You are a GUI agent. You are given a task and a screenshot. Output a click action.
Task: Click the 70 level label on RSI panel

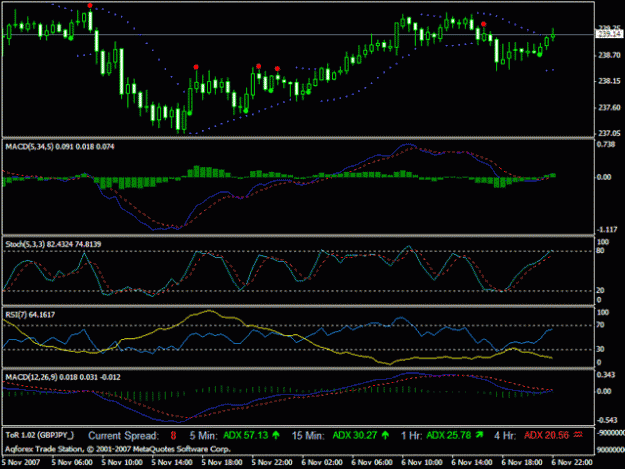pos(600,325)
